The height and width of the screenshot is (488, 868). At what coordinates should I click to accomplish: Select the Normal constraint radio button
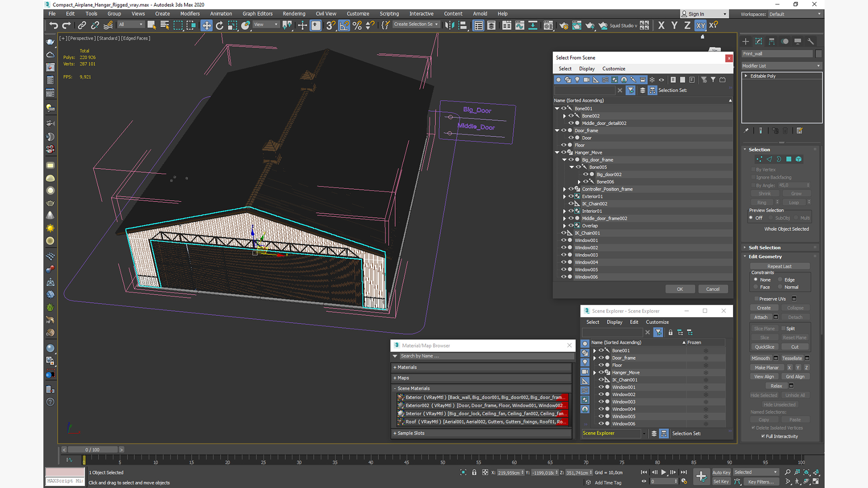point(780,287)
